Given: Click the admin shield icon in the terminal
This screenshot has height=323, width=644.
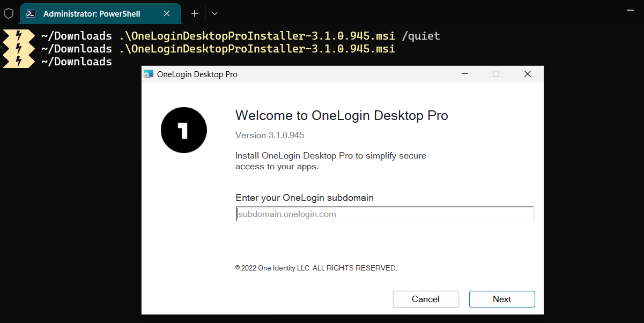Looking at the screenshot, I should pyautogui.click(x=9, y=13).
